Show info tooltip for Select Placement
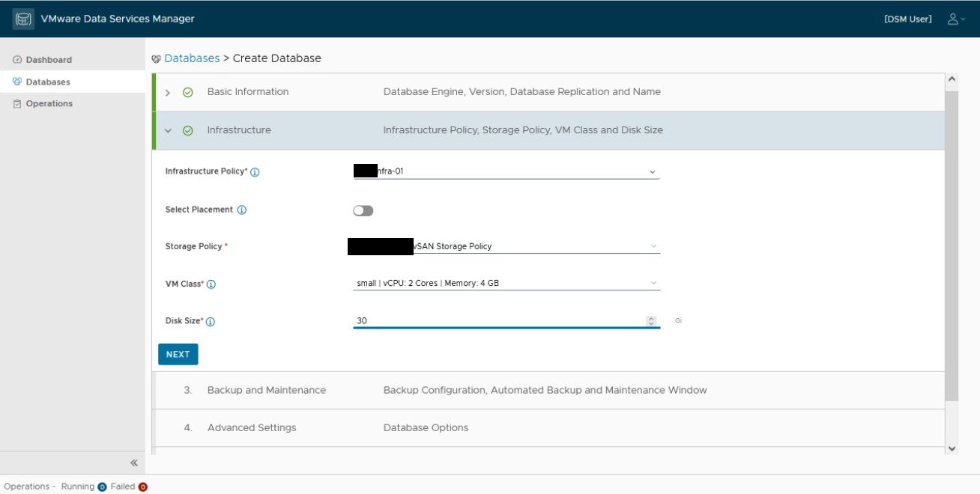This screenshot has width=980, height=494. pos(242,210)
